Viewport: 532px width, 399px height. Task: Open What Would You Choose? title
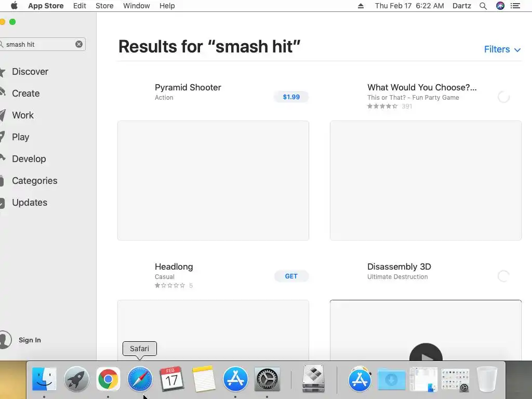(x=422, y=87)
